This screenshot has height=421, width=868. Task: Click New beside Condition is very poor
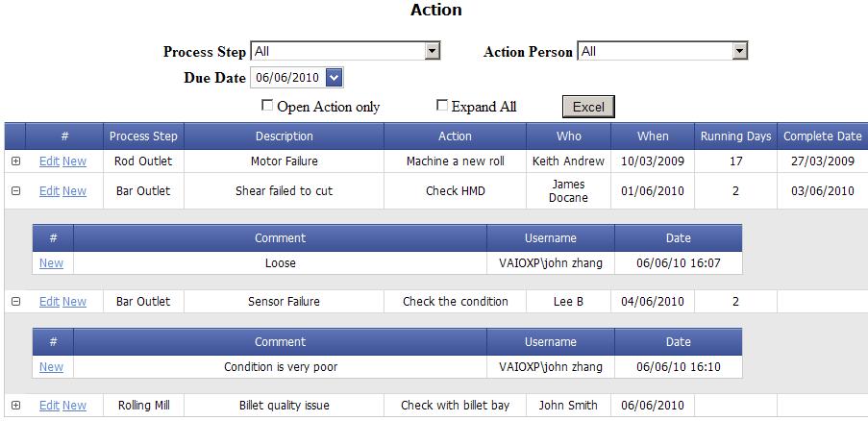pos(51,367)
